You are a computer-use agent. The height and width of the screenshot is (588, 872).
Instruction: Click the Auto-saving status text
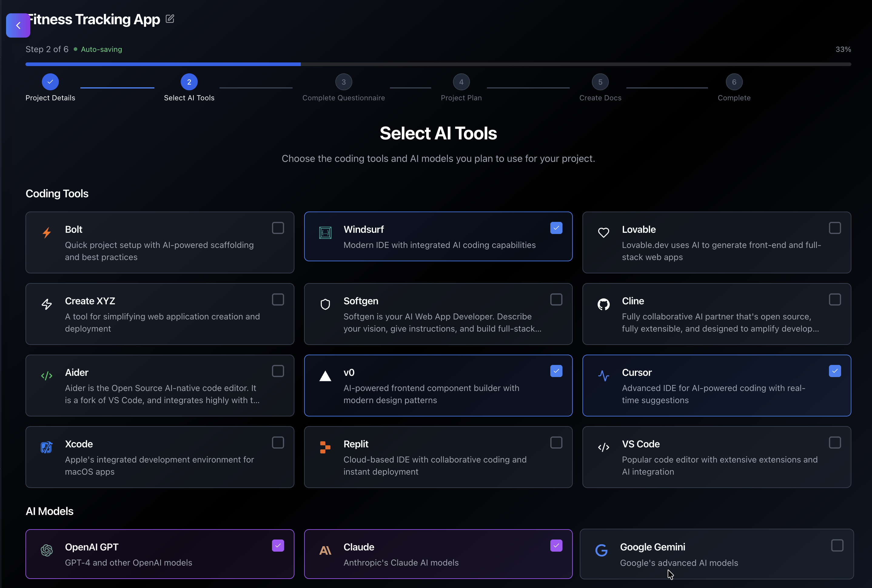(x=102, y=49)
